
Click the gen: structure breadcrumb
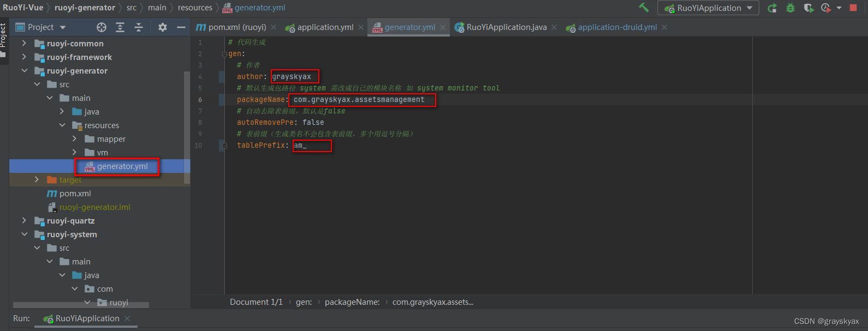304,302
